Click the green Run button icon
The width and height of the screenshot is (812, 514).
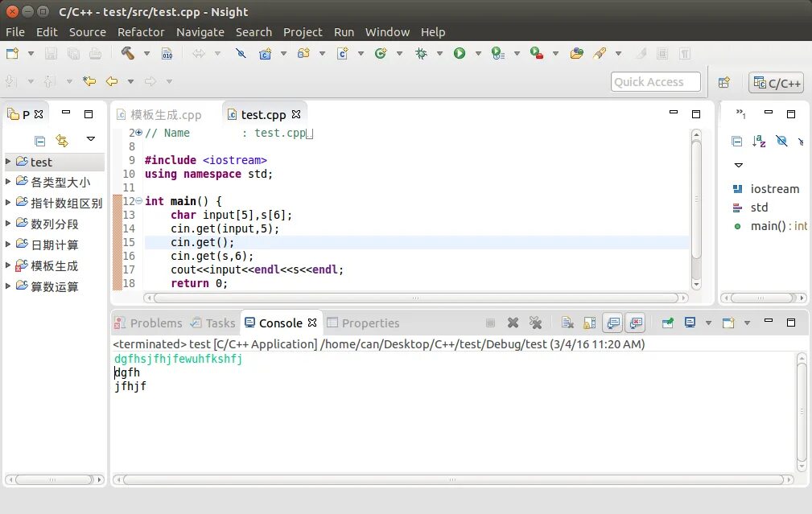tap(460, 53)
